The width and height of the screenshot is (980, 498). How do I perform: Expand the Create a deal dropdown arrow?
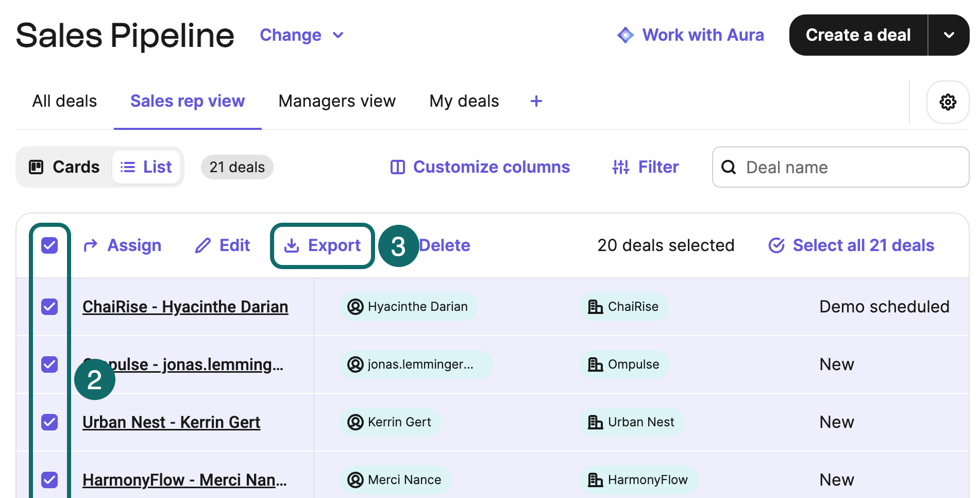pyautogui.click(x=949, y=35)
